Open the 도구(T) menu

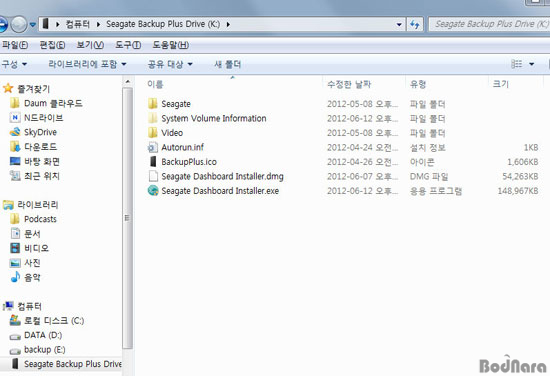(x=128, y=45)
